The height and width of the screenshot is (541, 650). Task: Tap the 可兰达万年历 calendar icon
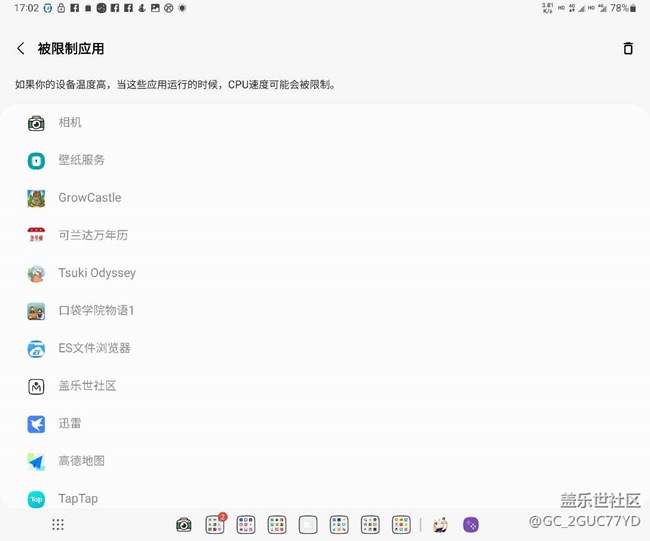click(x=36, y=236)
